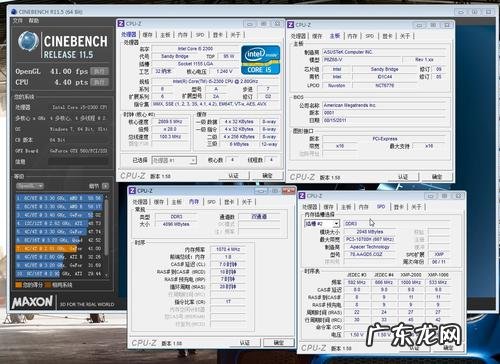The image size is (500, 364).
Task: Click the Cinebench sphere logo
Action: pos(28,42)
